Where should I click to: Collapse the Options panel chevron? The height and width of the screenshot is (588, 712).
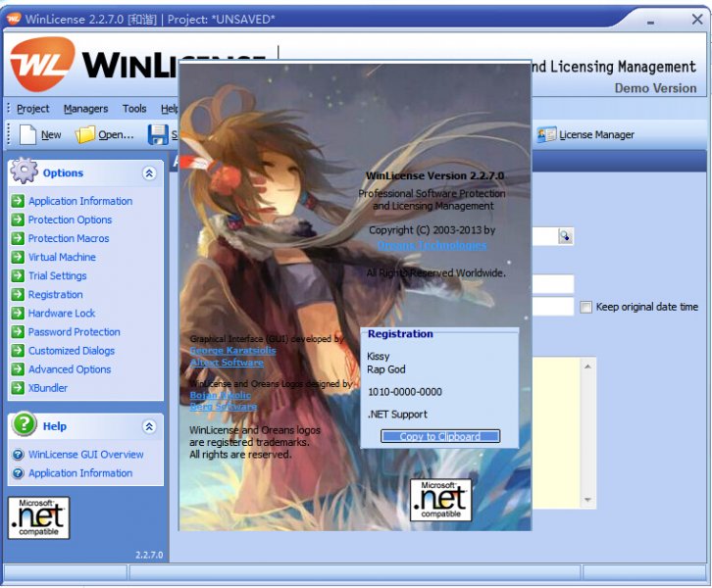coord(149,173)
